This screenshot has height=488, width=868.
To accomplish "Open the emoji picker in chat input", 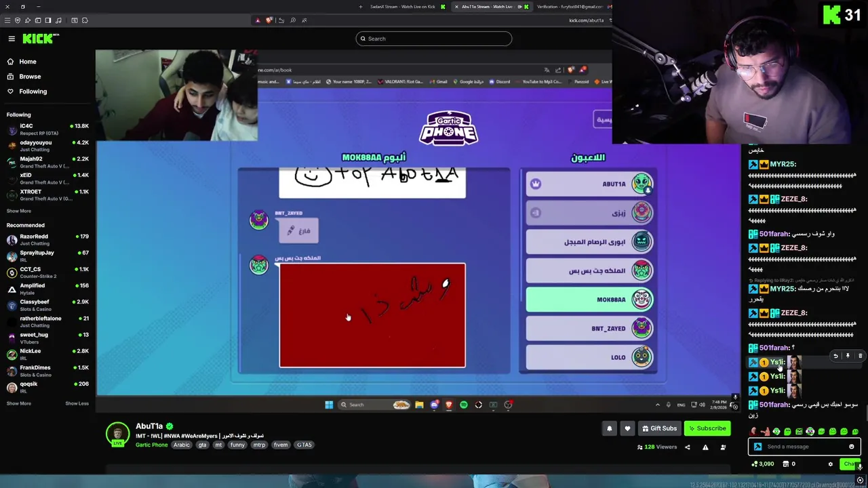I will pos(852,447).
